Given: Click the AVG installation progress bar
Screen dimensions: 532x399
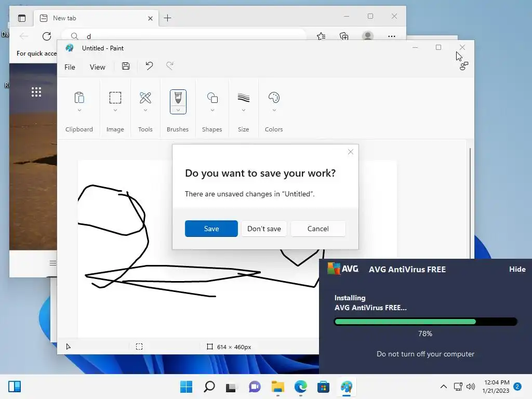Looking at the screenshot, I should pyautogui.click(x=425, y=322).
